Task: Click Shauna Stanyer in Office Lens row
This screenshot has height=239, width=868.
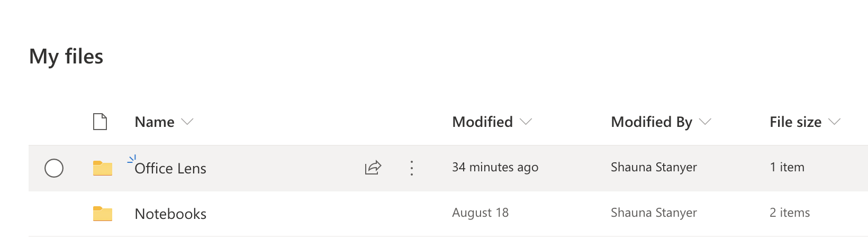Action: [x=654, y=167]
